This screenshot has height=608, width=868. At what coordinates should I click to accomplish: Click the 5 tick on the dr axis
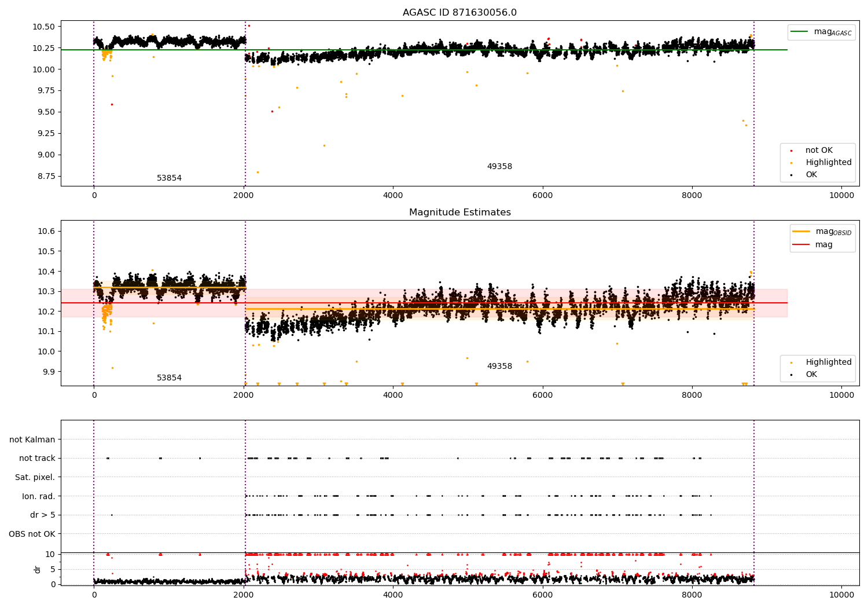[53, 570]
